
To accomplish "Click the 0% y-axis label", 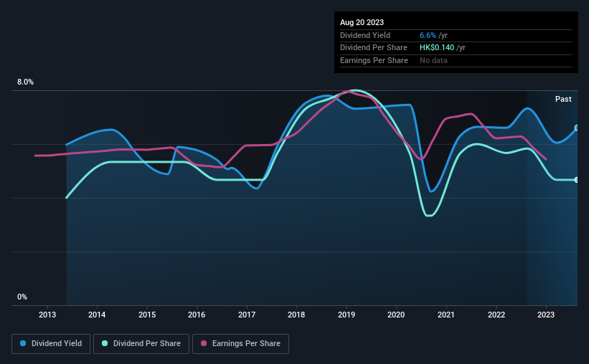I will point(22,297).
